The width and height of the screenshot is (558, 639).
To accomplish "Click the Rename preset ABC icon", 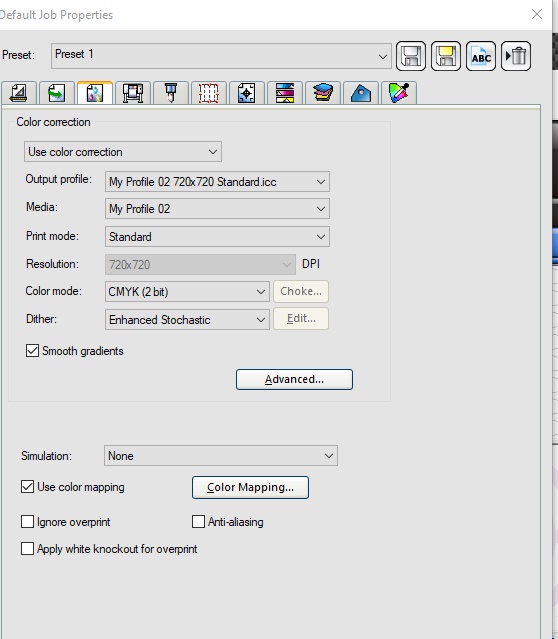I will tap(481, 56).
